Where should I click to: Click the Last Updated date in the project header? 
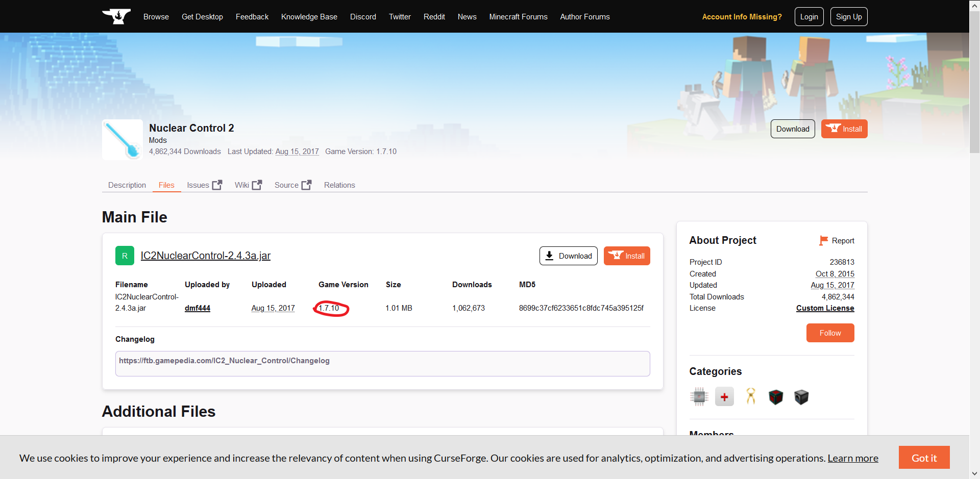pos(297,152)
